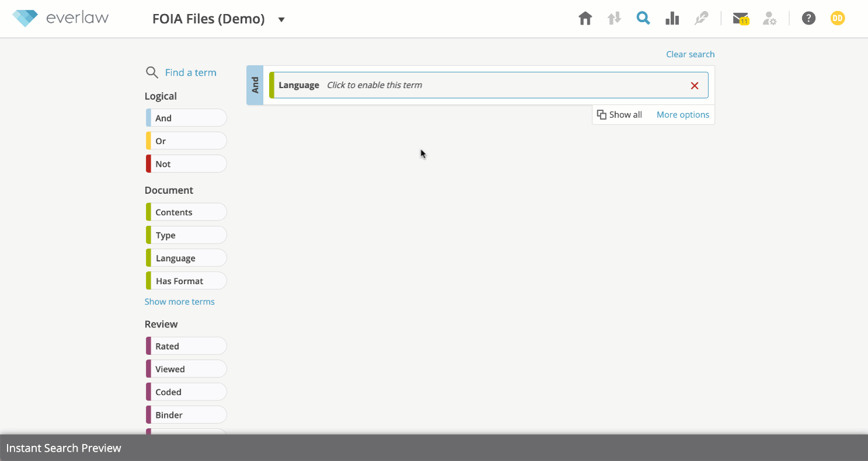
Task: Add the Viewed review term
Action: click(186, 369)
